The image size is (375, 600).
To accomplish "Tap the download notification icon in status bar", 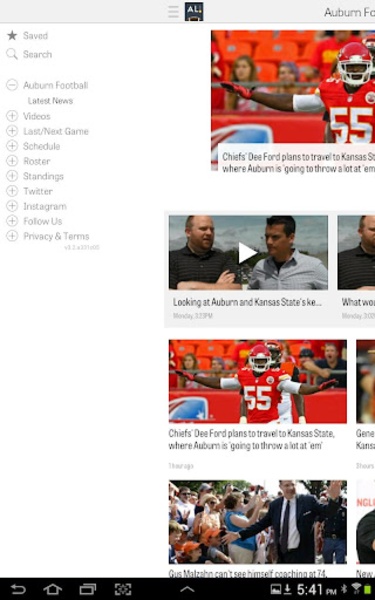I will pyautogui.click(x=288, y=589).
